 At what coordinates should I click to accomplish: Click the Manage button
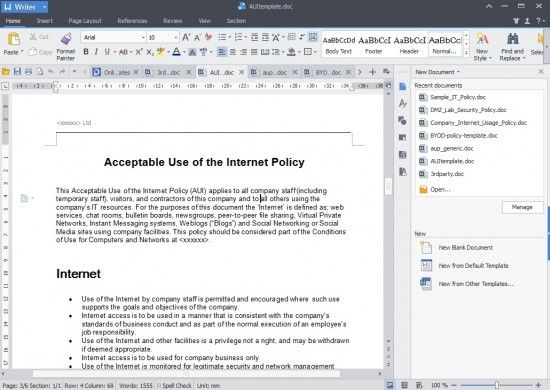point(522,207)
